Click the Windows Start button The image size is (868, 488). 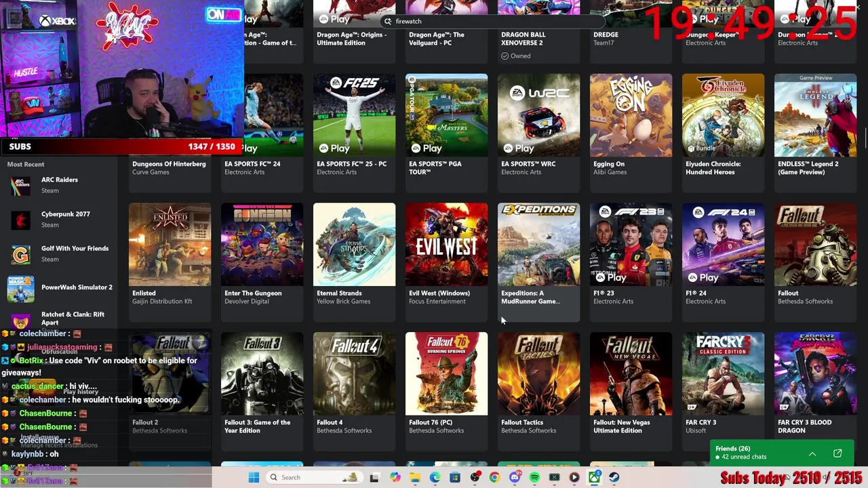point(254,477)
